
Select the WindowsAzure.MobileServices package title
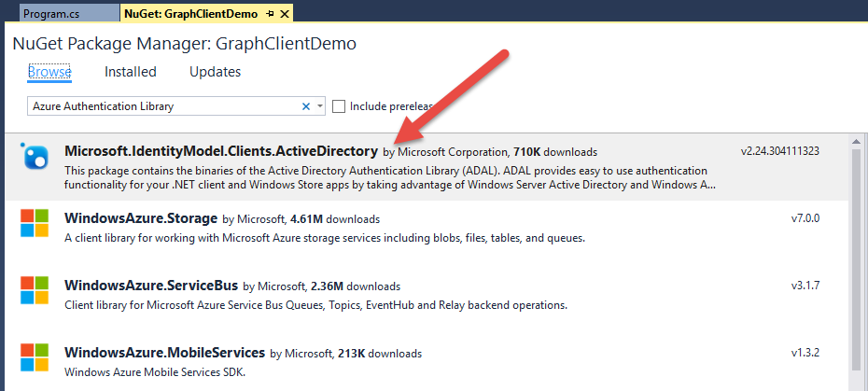pyautogui.click(x=164, y=353)
